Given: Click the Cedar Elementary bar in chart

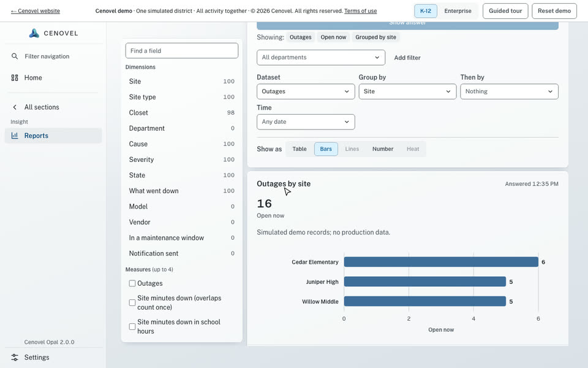Looking at the screenshot, I should pyautogui.click(x=441, y=262).
